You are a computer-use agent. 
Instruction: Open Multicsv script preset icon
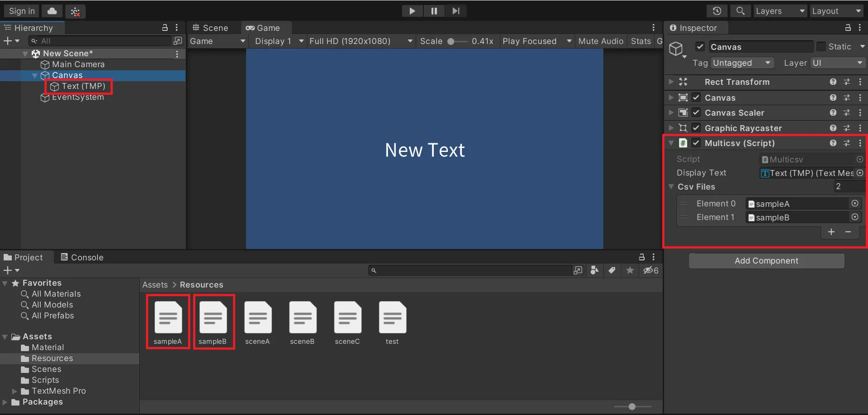pos(847,143)
